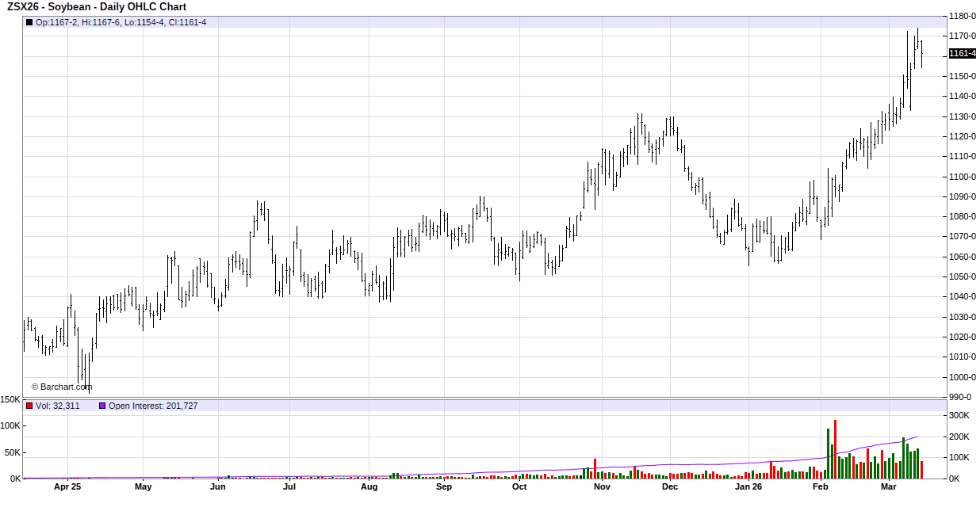Click the tallest red volume bar in February

pyautogui.click(x=835, y=448)
